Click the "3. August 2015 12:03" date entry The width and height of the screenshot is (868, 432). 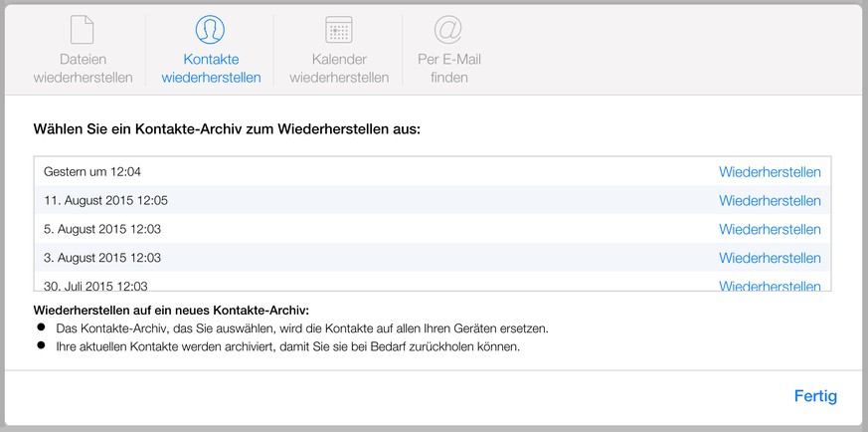(102, 258)
